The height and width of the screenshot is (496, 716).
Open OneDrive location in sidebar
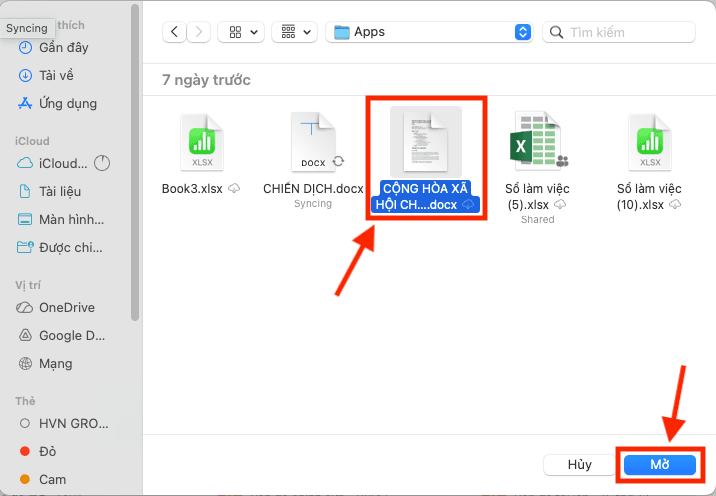(x=66, y=308)
